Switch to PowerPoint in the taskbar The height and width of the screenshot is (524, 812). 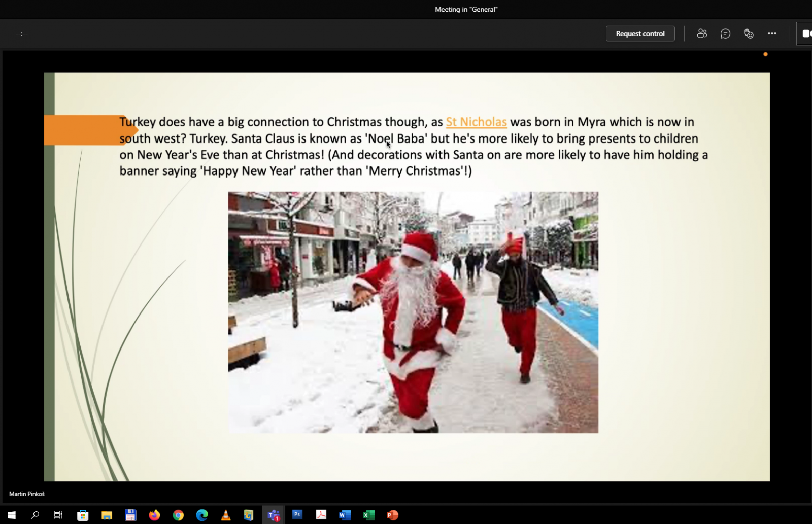coord(392,515)
